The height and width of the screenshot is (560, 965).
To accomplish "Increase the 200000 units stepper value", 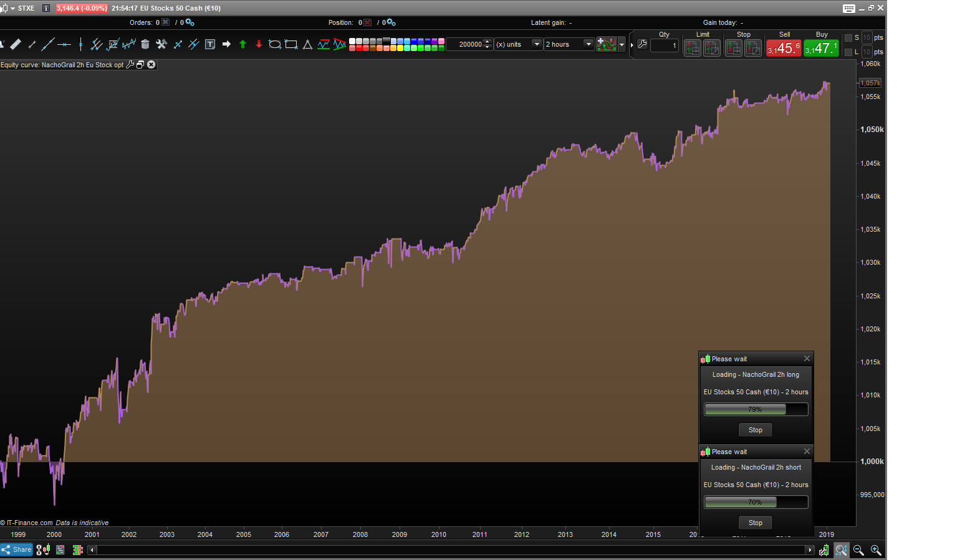I will [487, 42].
